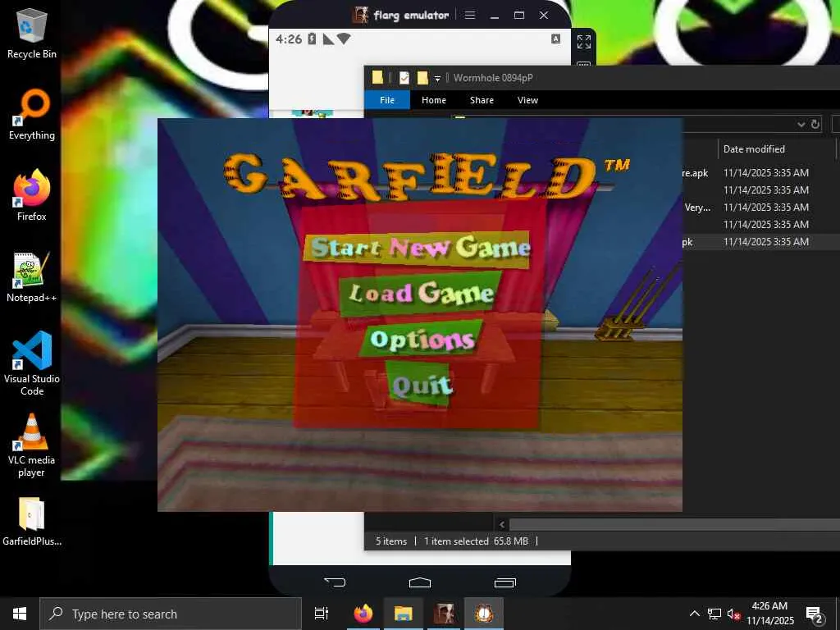Open the flarg emulator hamburger menu

pos(470,15)
